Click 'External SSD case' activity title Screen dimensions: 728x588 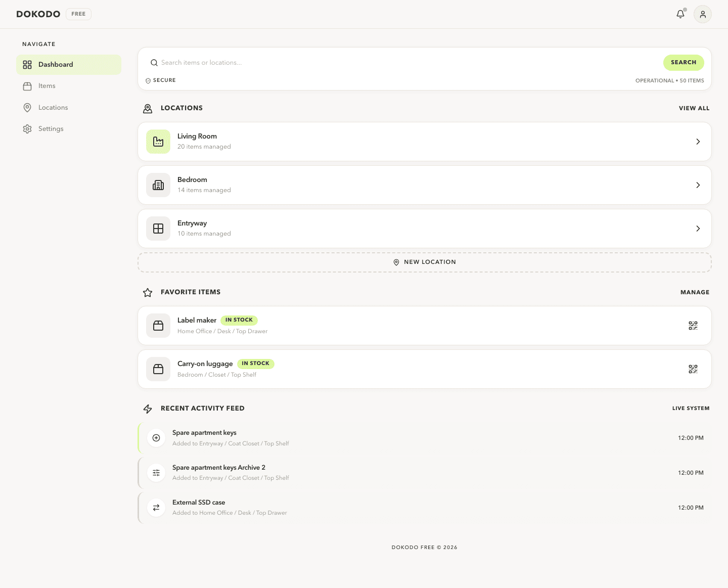199,503
